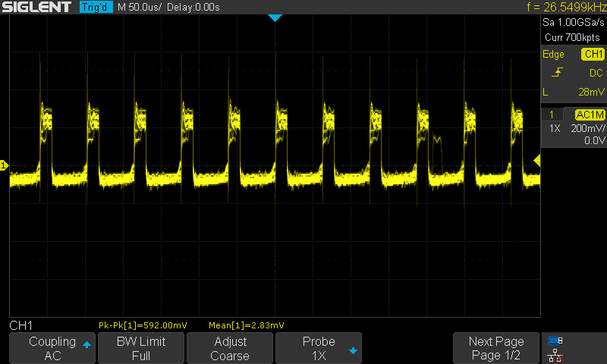Open the Coupling AC dropdown
The image size is (607, 364).
coord(52,348)
